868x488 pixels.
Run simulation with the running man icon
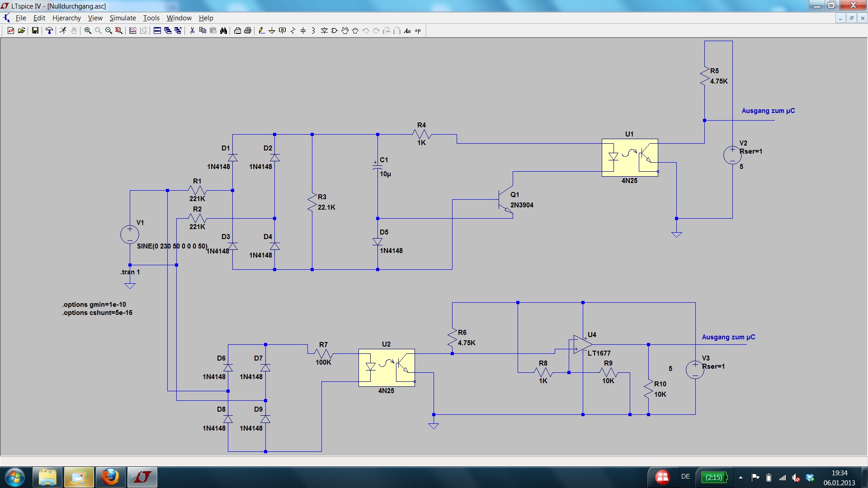63,31
